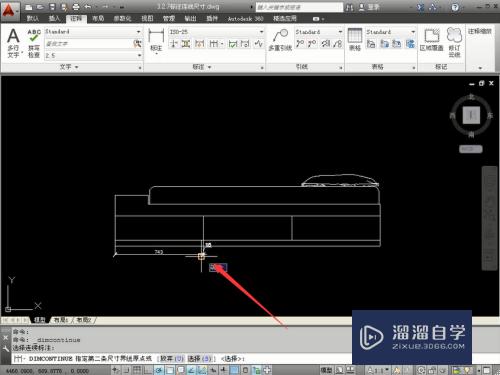The image size is (500, 375).
Task: Toggle Grid display in status bar
Action: [137, 370]
